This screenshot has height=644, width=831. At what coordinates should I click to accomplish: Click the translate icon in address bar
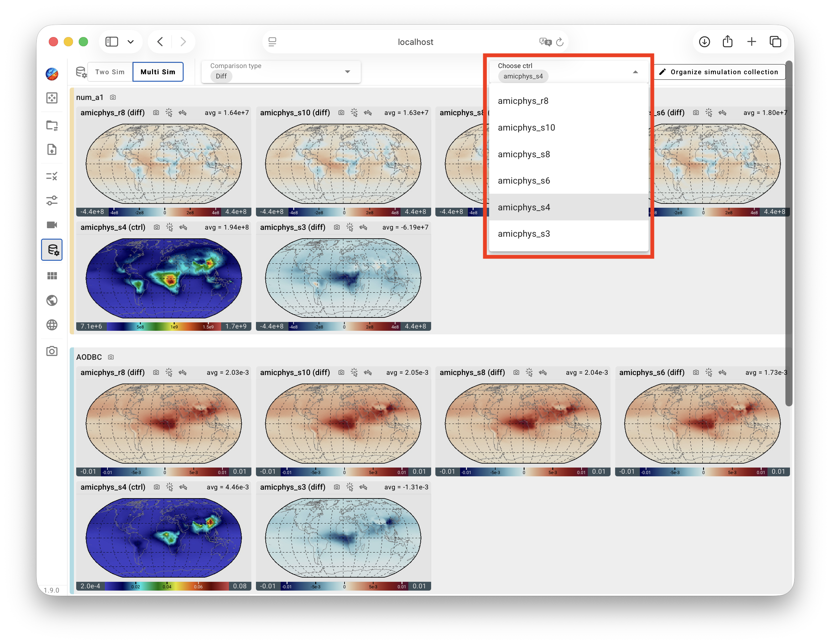coord(545,42)
